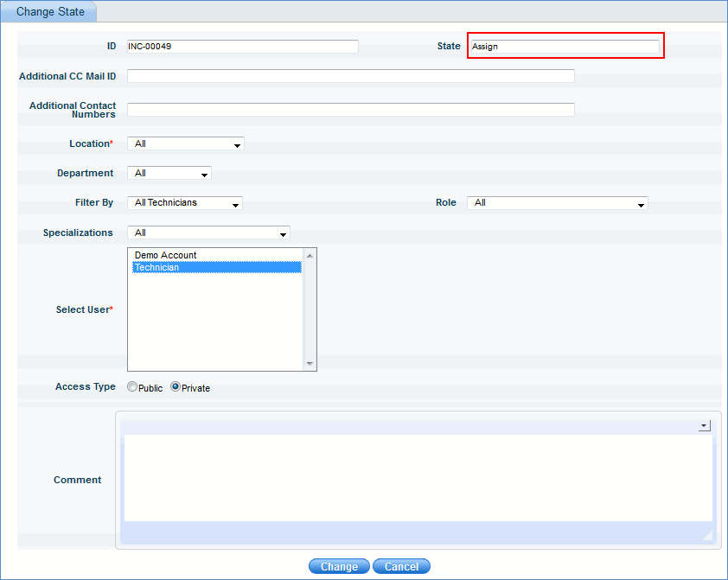Click into the Comment text area

418,477
